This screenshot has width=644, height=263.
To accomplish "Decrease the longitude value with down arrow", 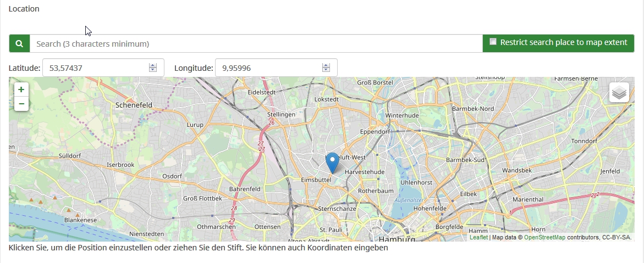I will click(326, 70).
